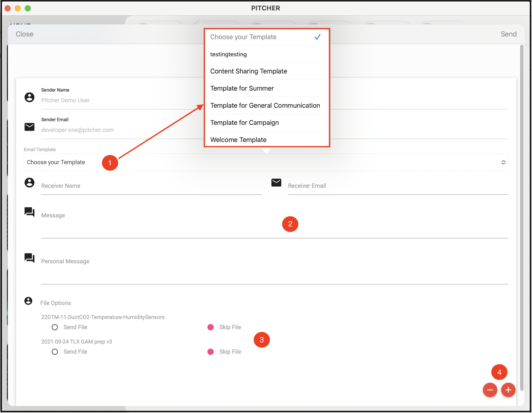Click the receiver name person icon
This screenshot has height=413, width=532.
click(30, 183)
